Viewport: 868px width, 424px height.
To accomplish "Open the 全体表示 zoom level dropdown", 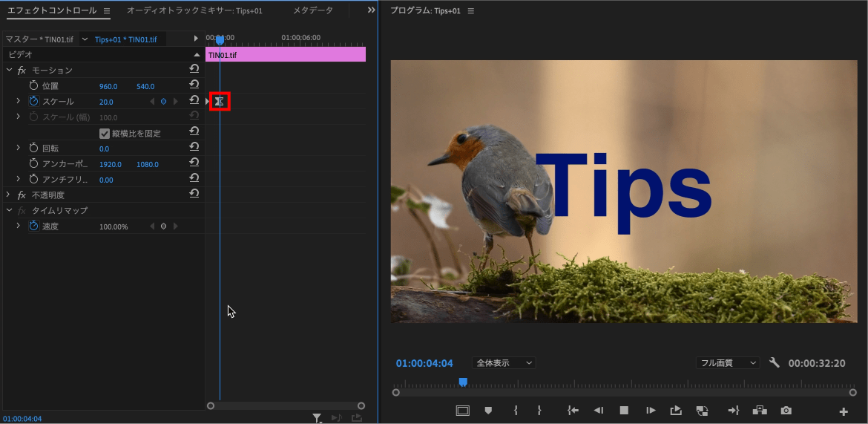I will coord(504,363).
